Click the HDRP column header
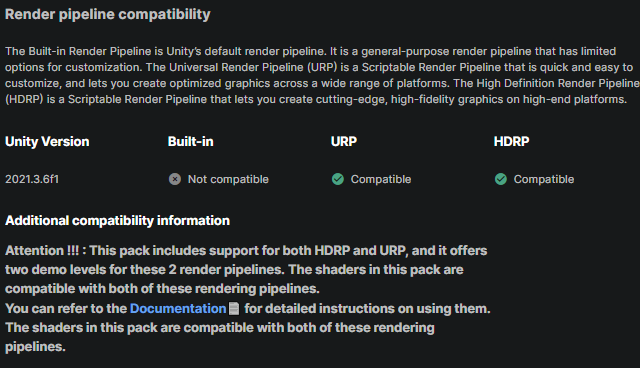This screenshot has width=640, height=368. pyautogui.click(x=511, y=142)
